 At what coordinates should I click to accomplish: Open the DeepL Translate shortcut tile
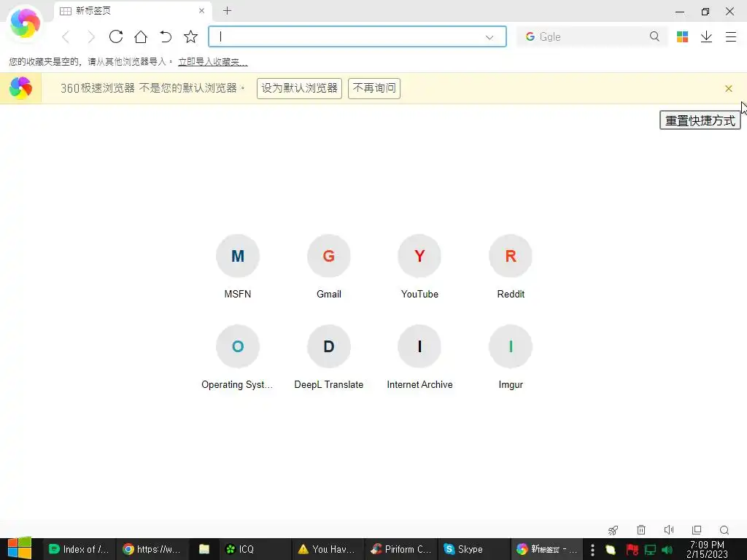pyautogui.click(x=329, y=357)
